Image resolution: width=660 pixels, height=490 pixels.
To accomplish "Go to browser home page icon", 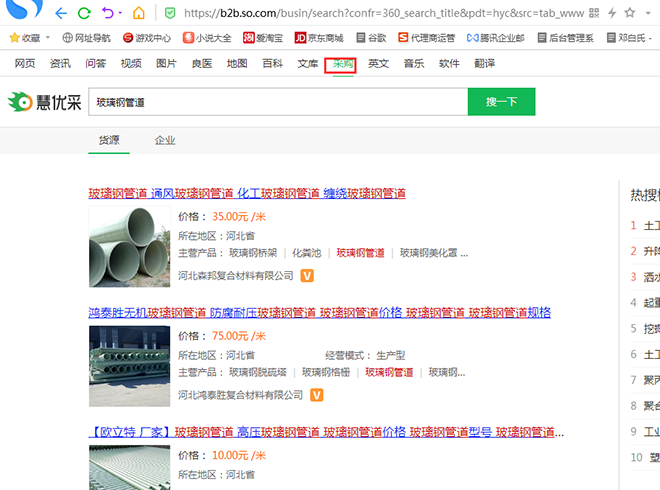I will click(x=138, y=13).
